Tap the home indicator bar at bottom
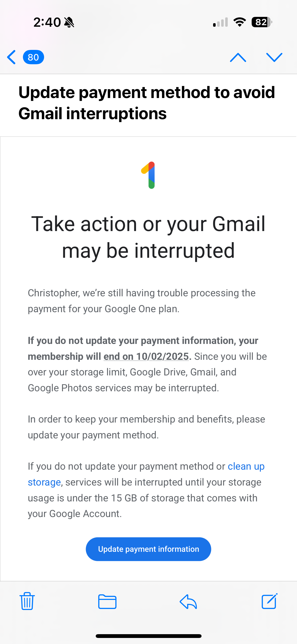This screenshot has height=644, width=297. 148,636
